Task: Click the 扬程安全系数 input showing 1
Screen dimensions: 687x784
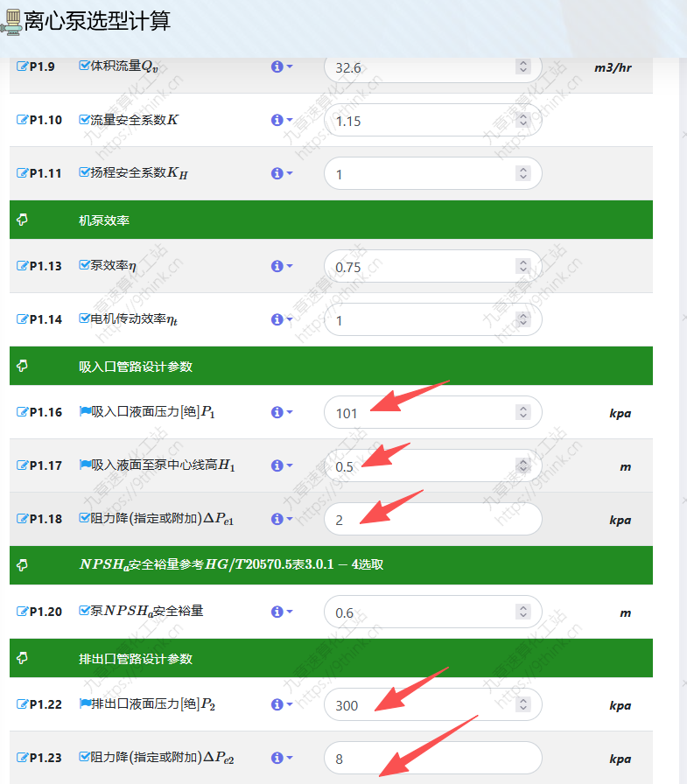Action: [433, 173]
